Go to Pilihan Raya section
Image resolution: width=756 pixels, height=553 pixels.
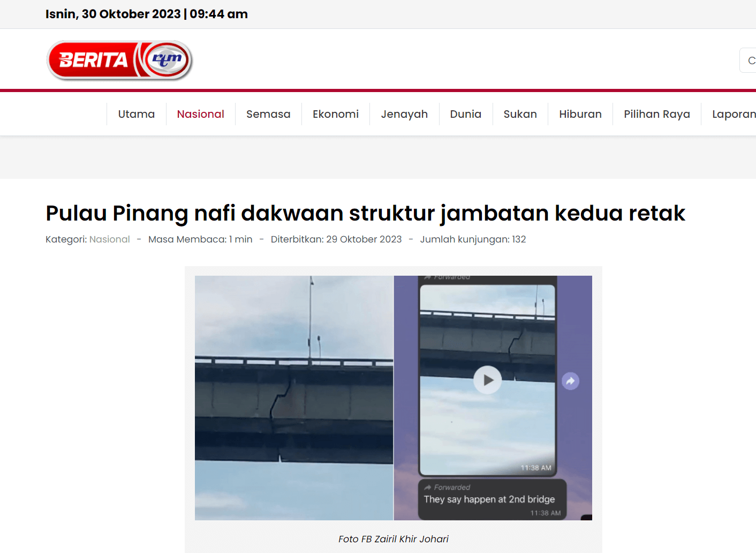pos(656,114)
